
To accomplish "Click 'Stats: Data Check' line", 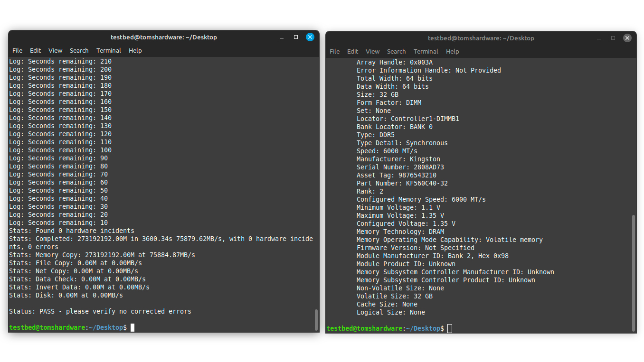I will coord(77,279).
